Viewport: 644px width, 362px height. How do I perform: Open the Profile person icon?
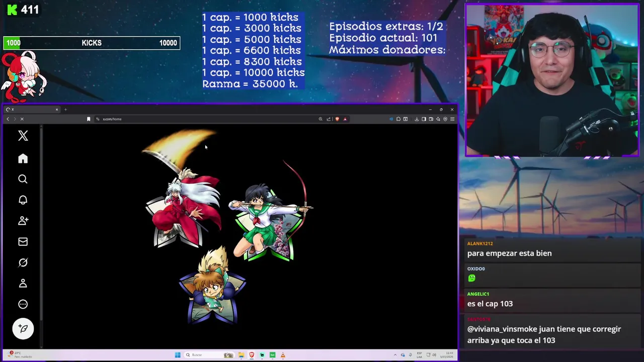click(x=23, y=284)
